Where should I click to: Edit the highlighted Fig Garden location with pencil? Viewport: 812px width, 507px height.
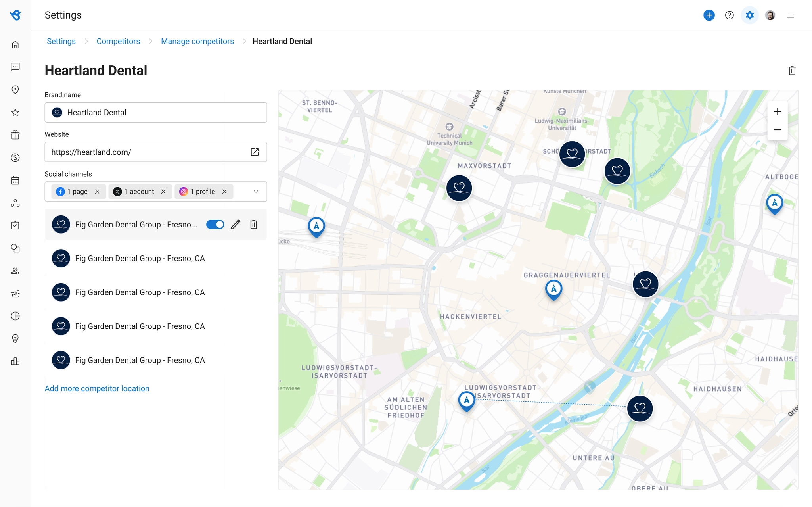coord(236,225)
